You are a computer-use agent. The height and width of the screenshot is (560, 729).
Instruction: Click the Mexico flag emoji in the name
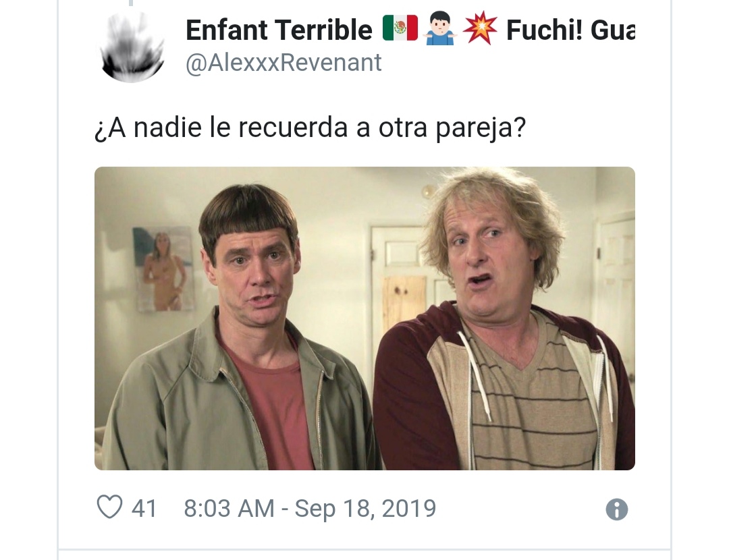click(x=400, y=29)
